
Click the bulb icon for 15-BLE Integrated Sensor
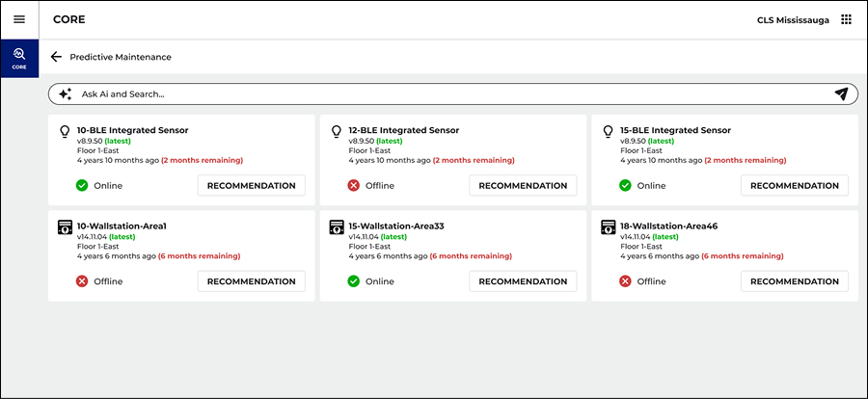point(608,132)
